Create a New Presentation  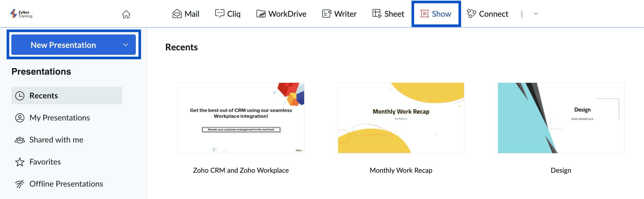point(63,45)
